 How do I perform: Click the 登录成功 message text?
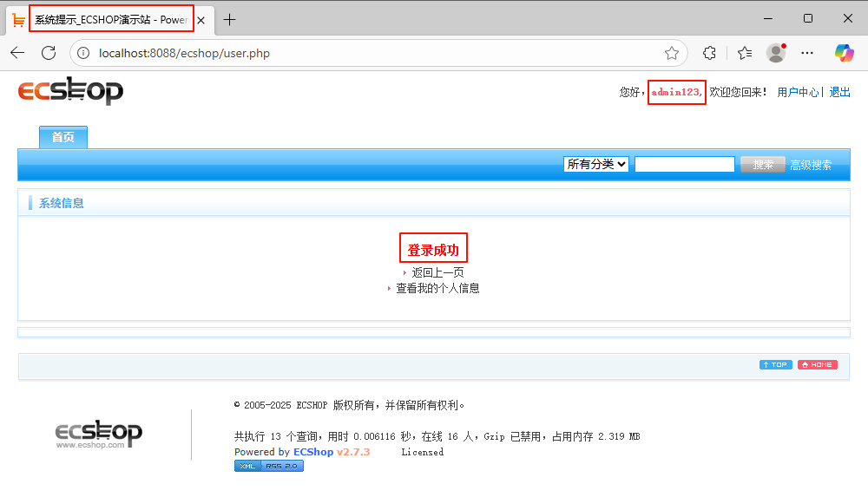click(x=433, y=250)
